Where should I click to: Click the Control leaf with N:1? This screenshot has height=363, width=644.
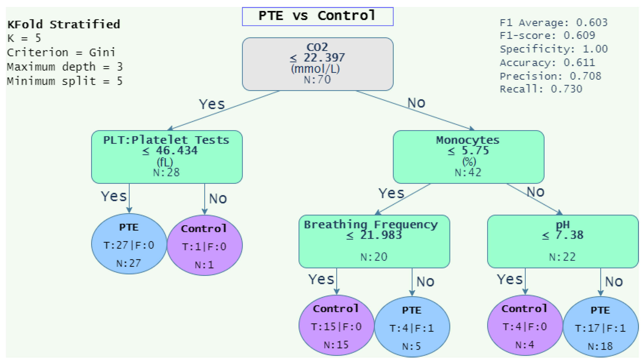(205, 245)
